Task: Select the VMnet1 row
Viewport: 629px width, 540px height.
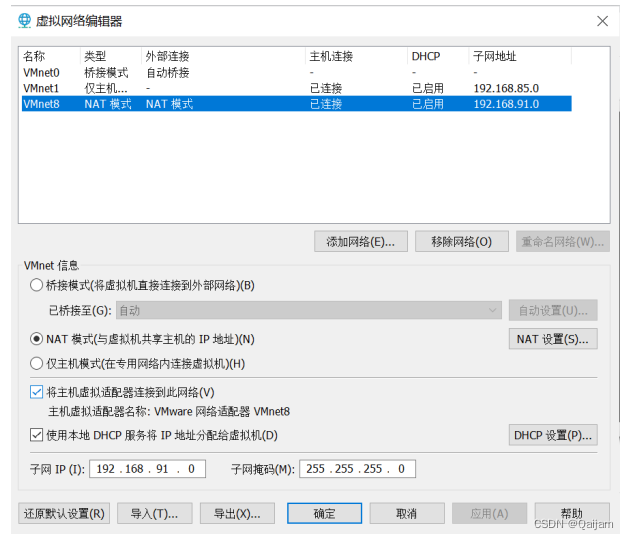Action: (297, 88)
